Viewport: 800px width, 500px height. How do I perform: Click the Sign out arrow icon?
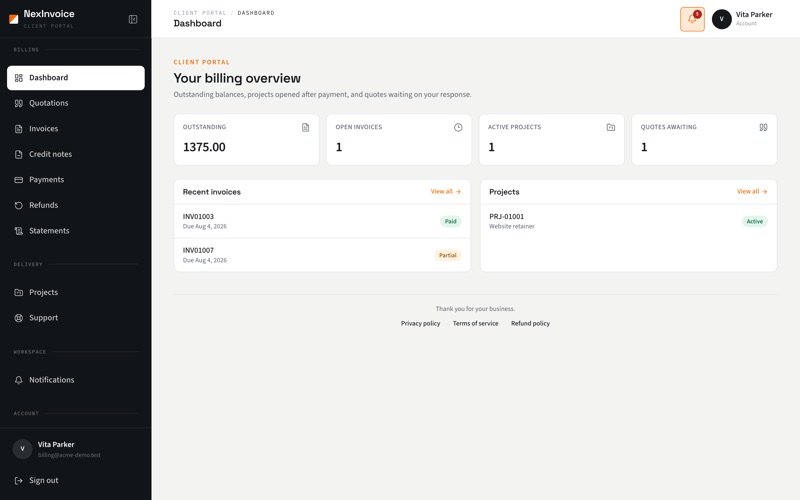[x=19, y=481]
